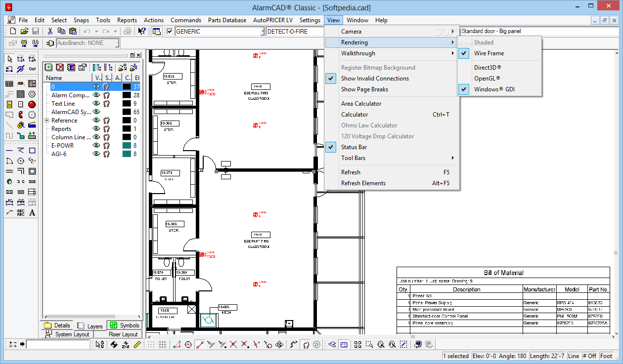Select Area Calculator from View menu
The height and width of the screenshot is (364, 623).
(x=361, y=104)
